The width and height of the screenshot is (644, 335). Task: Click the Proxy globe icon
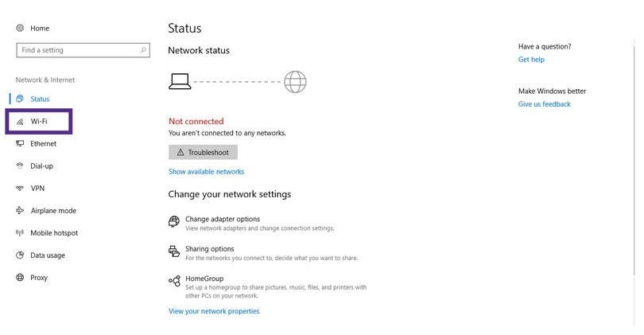(20, 278)
